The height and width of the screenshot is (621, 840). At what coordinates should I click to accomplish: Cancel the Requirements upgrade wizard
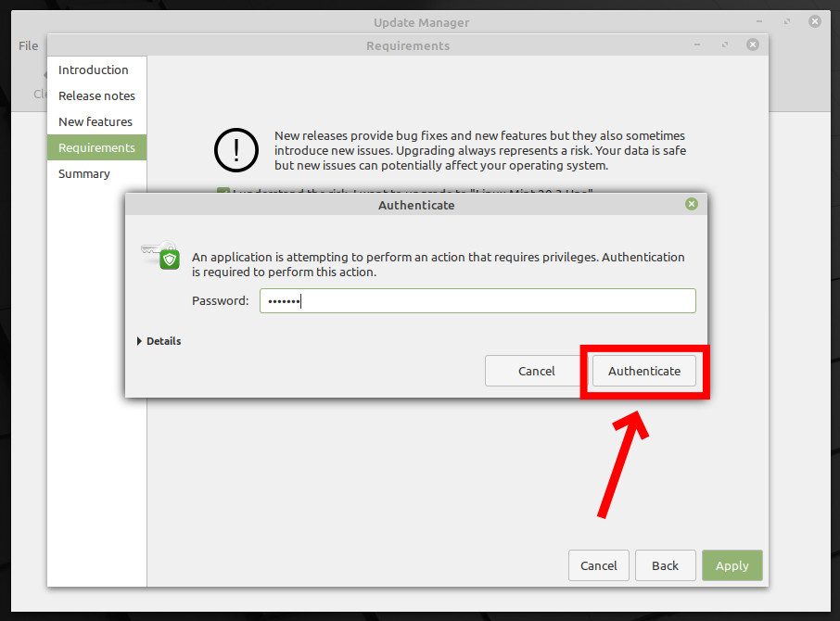598,565
